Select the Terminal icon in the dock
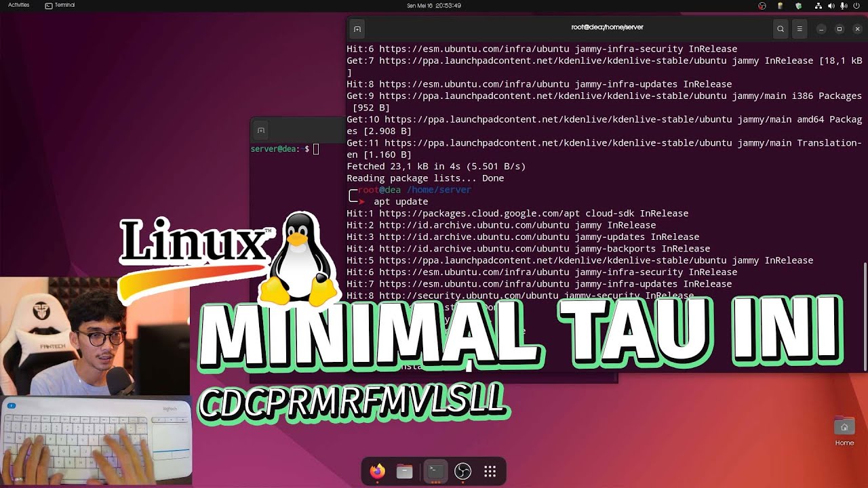Viewport: 868px width, 488px height. [x=435, y=472]
